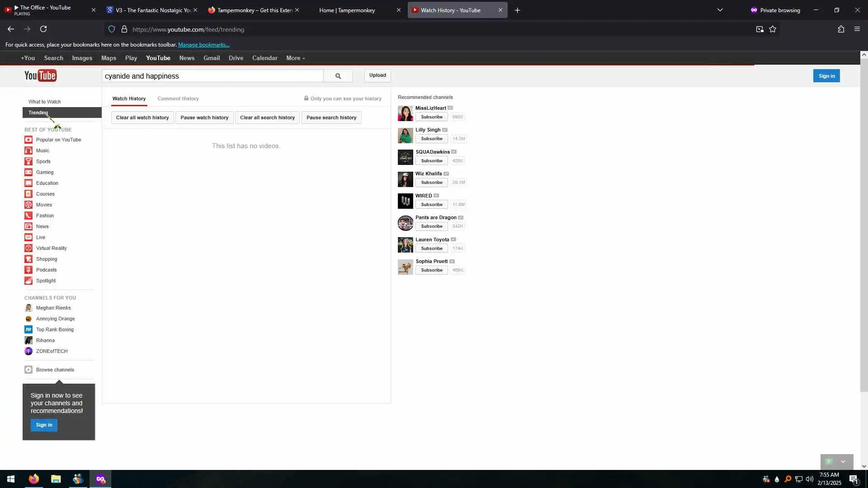868x488 pixels.
Task: Open the Manage bookmarks link
Action: click(x=203, y=45)
